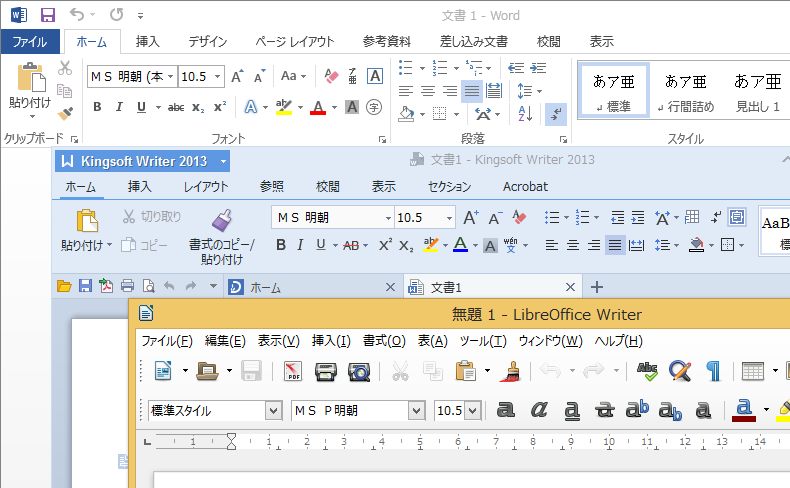Switch to Kingsoft レイアウト tab
The image size is (790, 488).
pos(206,187)
